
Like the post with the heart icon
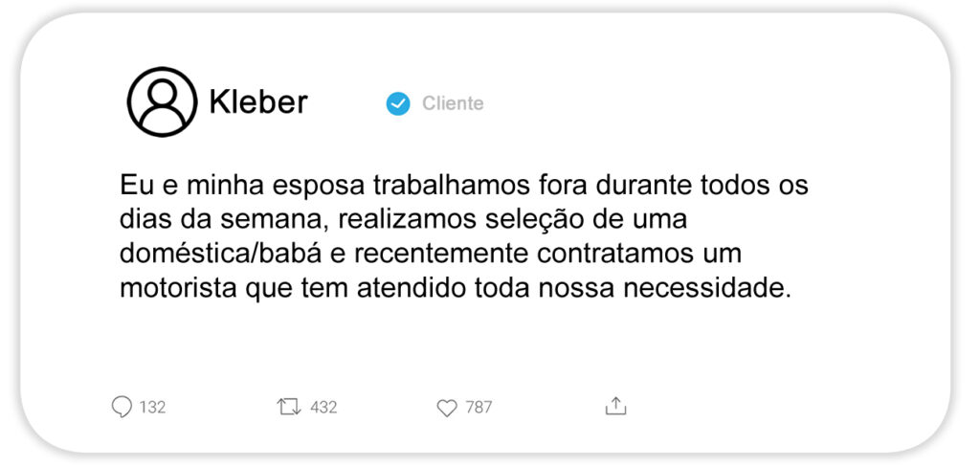pyautogui.click(x=447, y=409)
